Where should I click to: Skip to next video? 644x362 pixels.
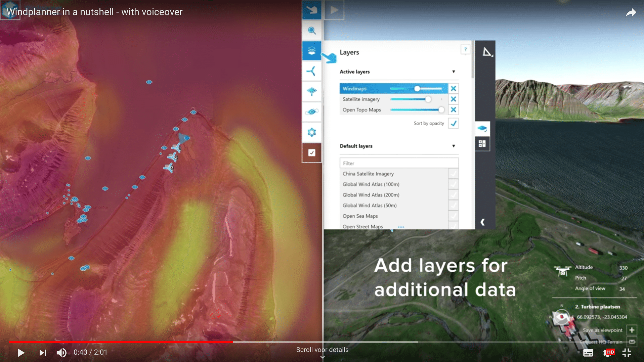tap(42, 353)
